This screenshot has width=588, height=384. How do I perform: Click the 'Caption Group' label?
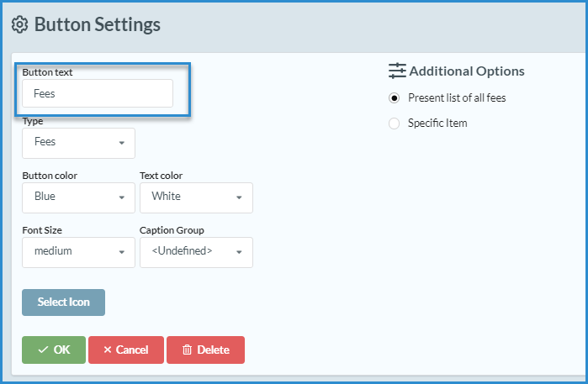(172, 229)
